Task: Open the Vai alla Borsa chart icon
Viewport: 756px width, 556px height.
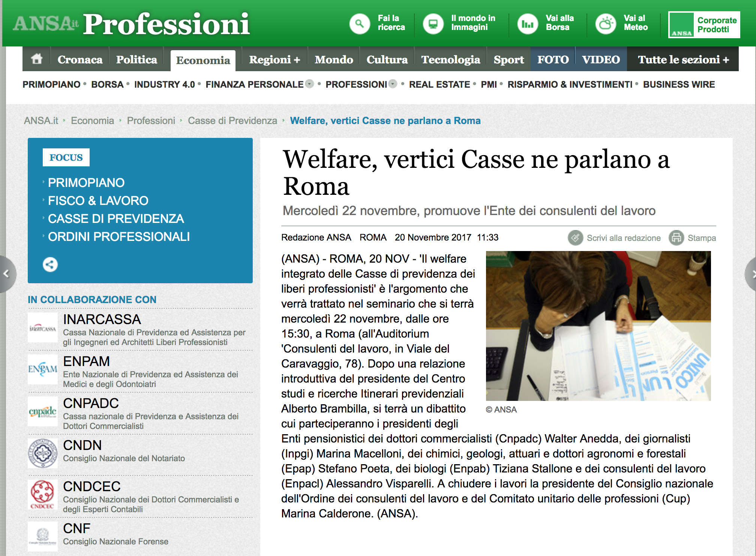Action: (528, 24)
